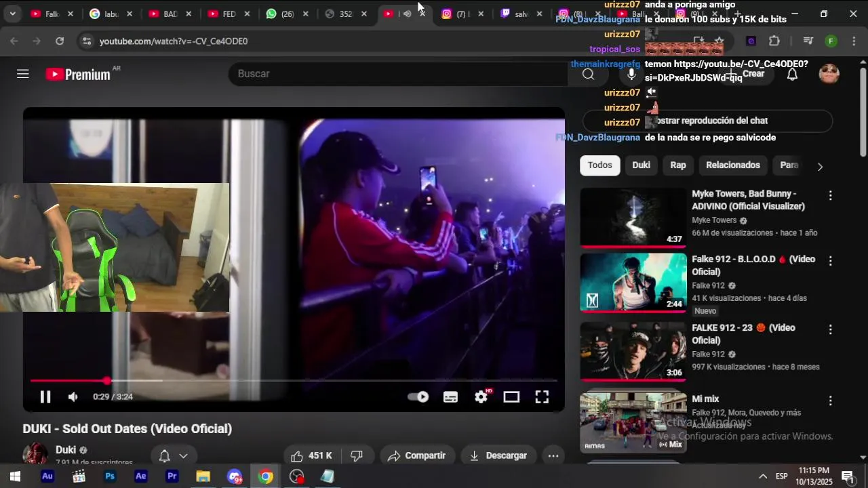Reload the page with refresh button
Viewport: 868px width, 488px height.
coord(60,41)
